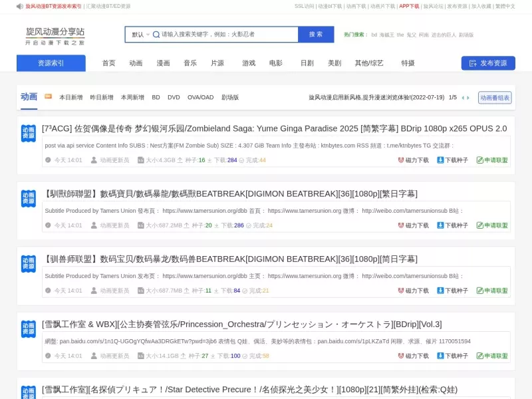
Task: Go to 首页 home nav item
Action: [109, 63]
